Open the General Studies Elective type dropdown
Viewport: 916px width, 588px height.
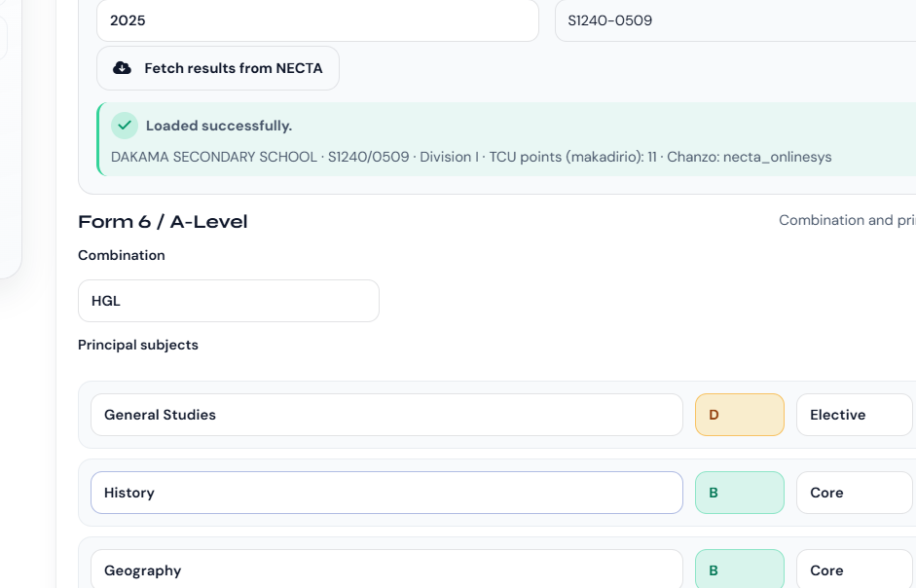854,415
